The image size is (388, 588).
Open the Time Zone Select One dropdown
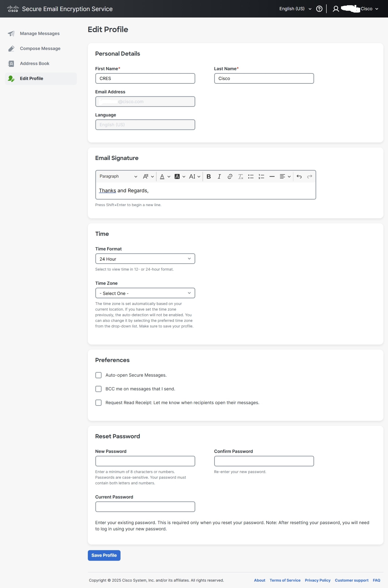click(145, 293)
